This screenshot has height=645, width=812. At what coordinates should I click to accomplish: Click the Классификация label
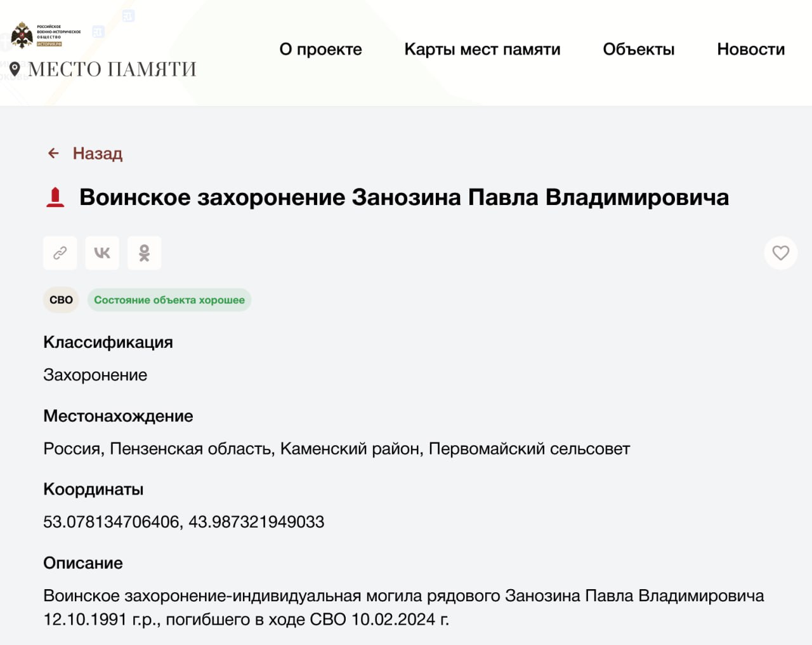[x=108, y=342]
